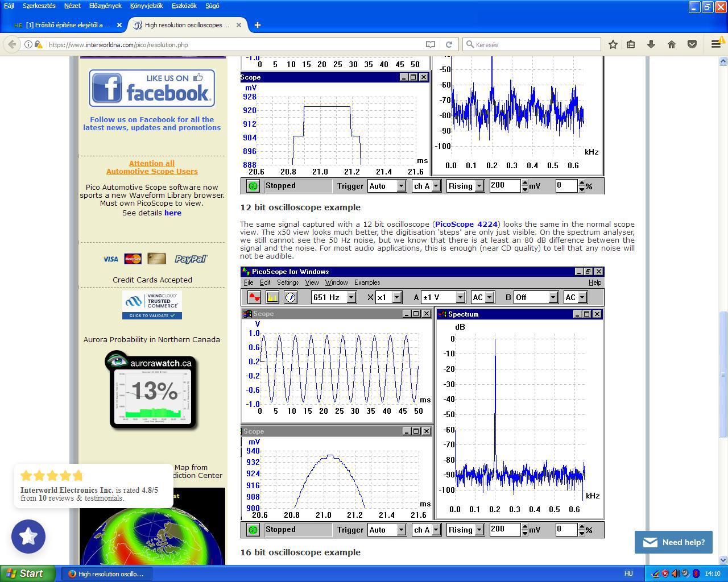Open the Fájl menu

tap(9, 6)
